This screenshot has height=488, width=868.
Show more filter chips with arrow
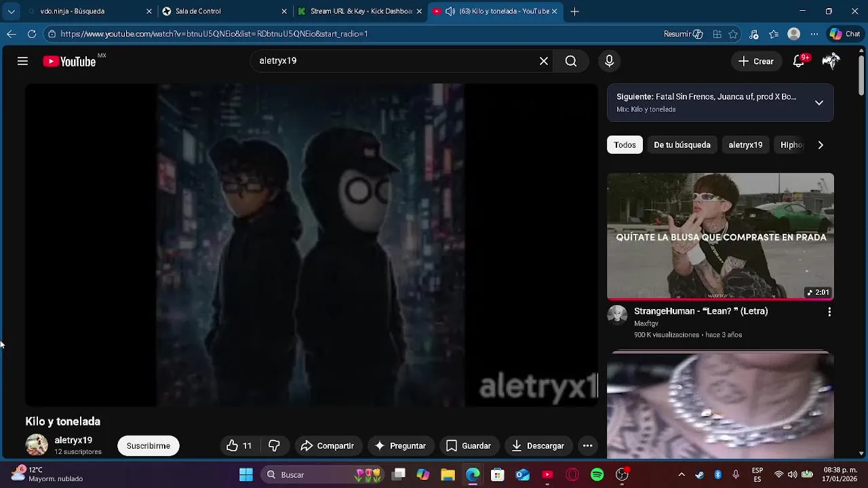[821, 144]
